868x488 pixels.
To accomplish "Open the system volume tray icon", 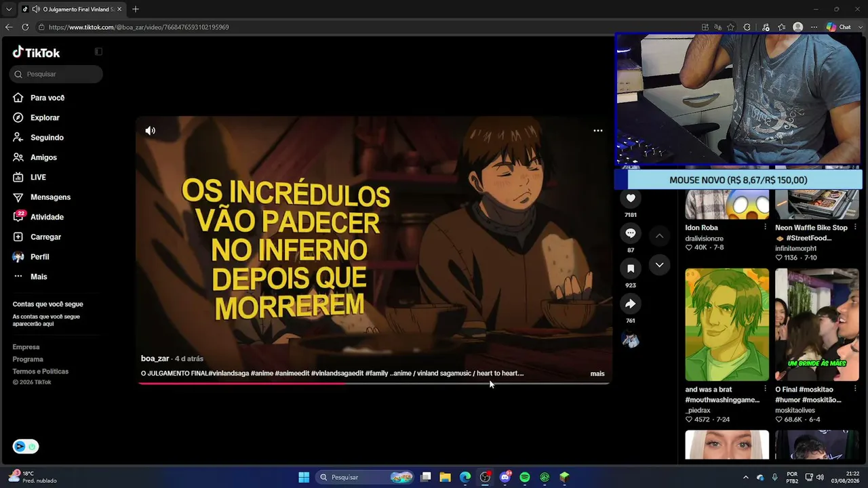I will [x=820, y=477].
